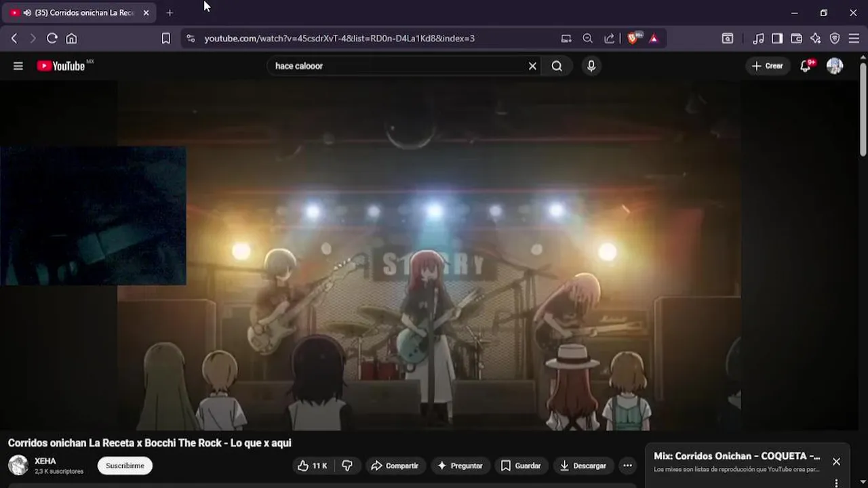868x488 pixels.
Task: Go to the YouTube home logo
Action: [61, 66]
